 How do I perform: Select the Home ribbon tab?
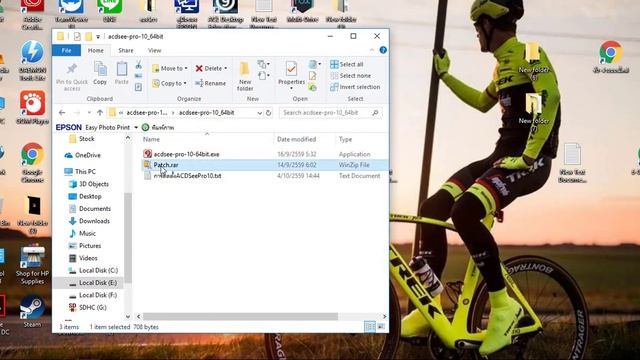coord(96,50)
